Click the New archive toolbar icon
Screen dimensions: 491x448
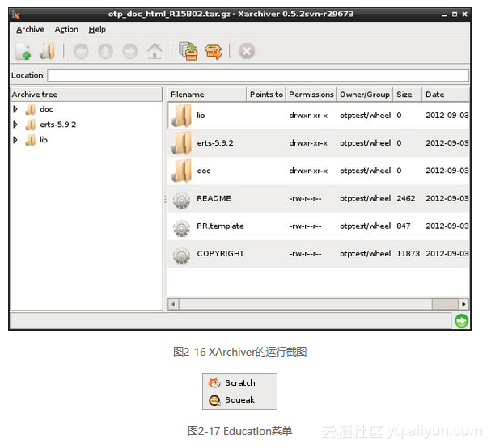(23, 51)
